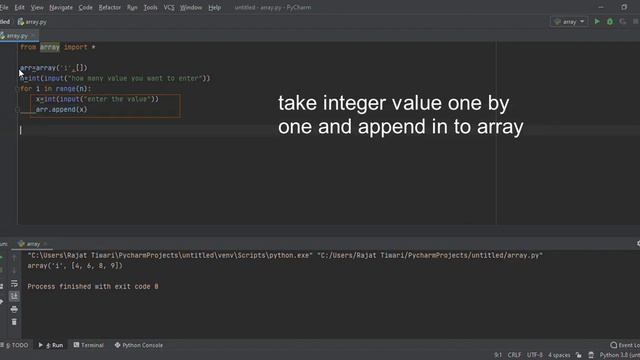Image resolution: width=640 pixels, height=360 pixels.
Task: Select the array.py editor tab
Action: [x=17, y=36]
